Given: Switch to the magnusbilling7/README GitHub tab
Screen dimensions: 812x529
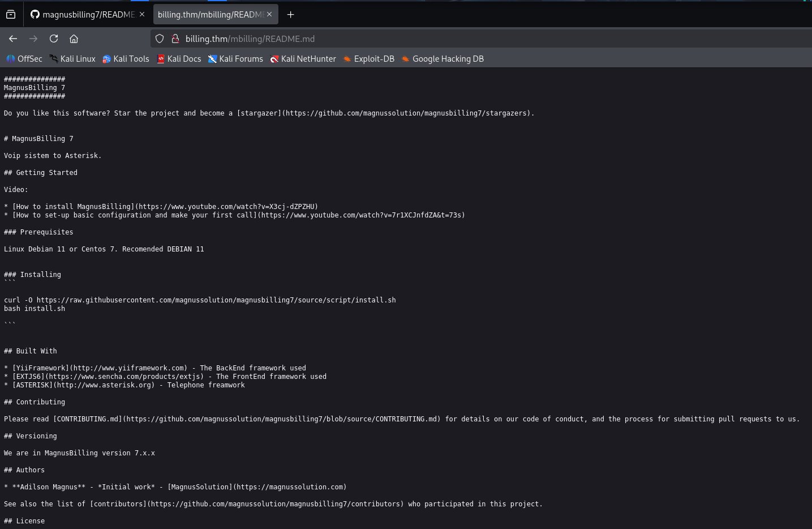Looking at the screenshot, I should 82,14.
